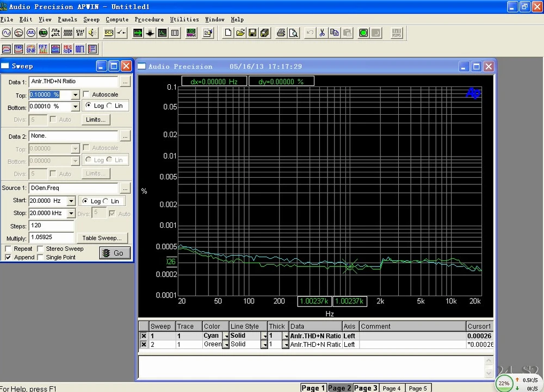
Task: Toggle the Repeat checkbox
Action: [8, 248]
